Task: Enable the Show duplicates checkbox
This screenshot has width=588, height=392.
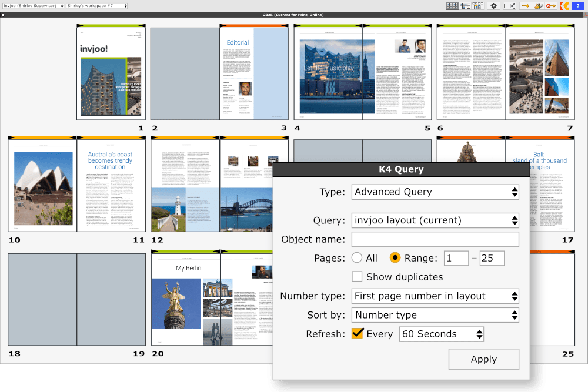Action: coord(356,277)
